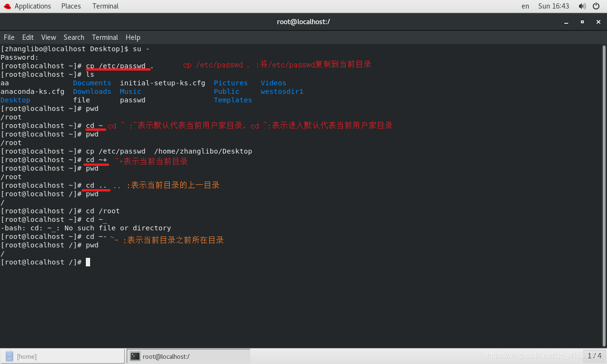Maximize the terminal window

click(582, 22)
